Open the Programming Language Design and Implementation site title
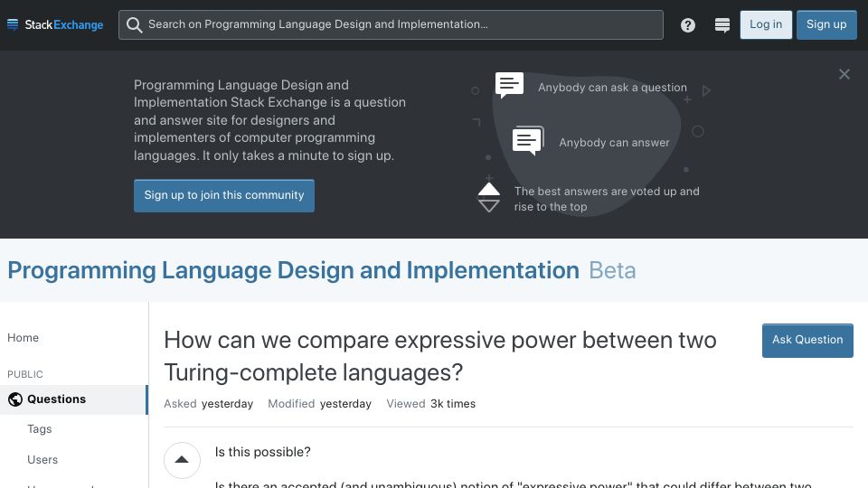Screen dimensions: 868x488 click(293, 270)
